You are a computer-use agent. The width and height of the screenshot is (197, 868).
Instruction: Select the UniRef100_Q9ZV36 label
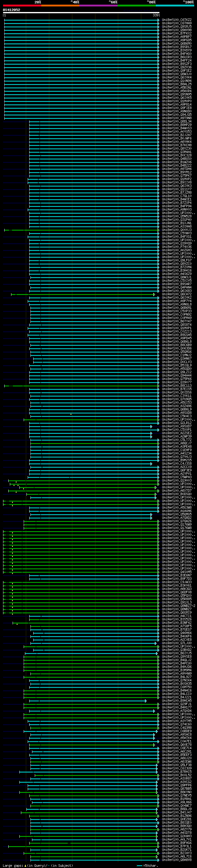coord(177,67)
